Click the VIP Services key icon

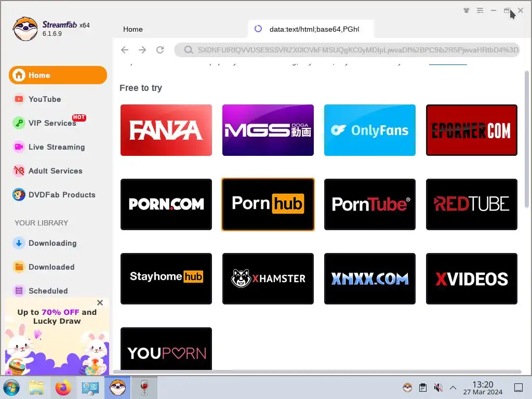tap(19, 123)
